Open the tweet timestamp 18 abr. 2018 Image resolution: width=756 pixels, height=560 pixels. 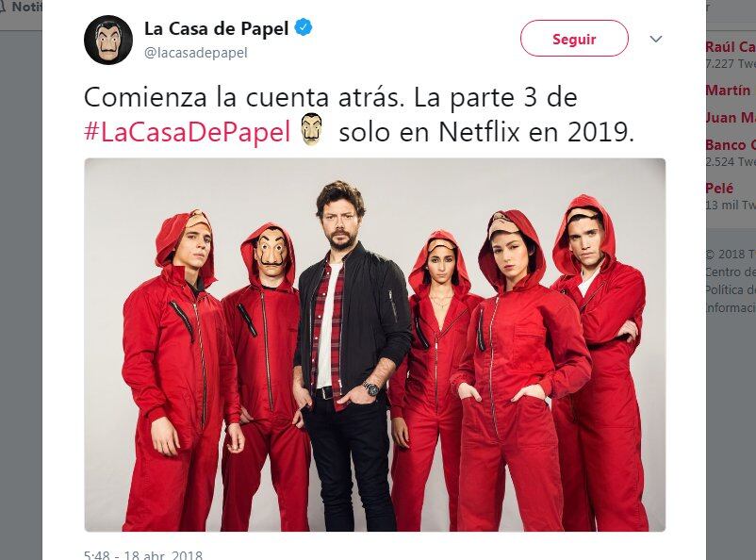pos(143,554)
